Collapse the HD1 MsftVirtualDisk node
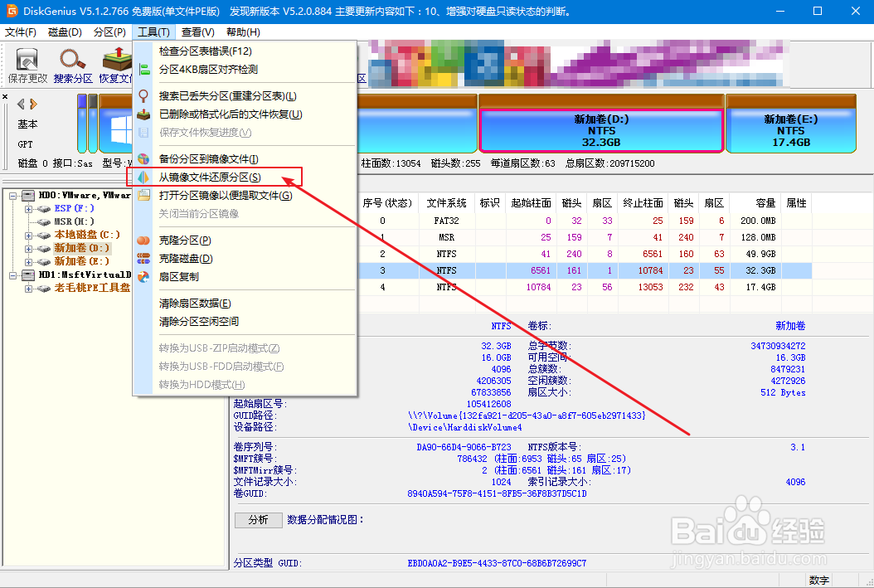 tap(12, 275)
